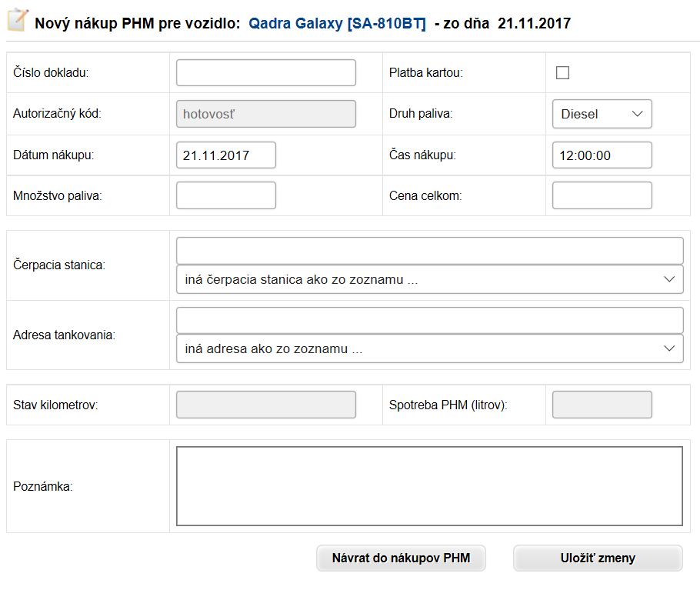The image size is (700, 590).
Task: Click the Autorizačný kód field showing hotovosť
Action: pos(266,114)
